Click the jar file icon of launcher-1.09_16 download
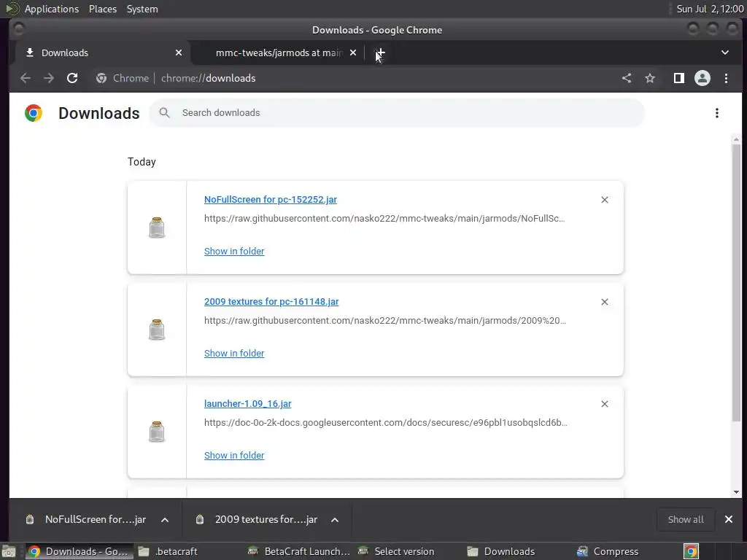Viewport: 747px width, 560px height. tap(157, 432)
